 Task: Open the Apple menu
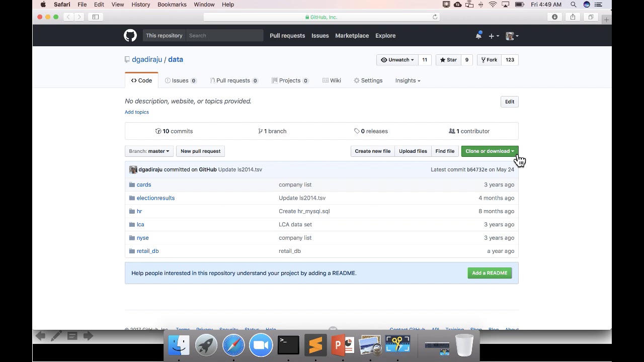point(43,5)
